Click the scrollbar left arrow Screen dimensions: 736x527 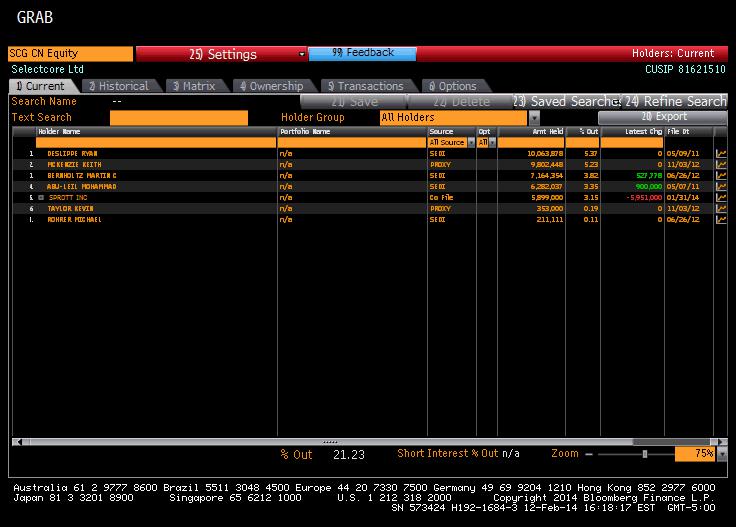18,442
